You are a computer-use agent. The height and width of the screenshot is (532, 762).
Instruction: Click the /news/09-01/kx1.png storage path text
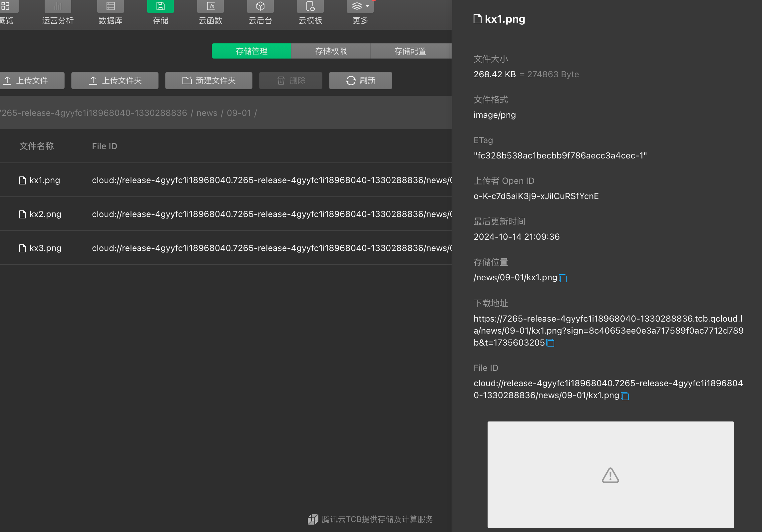(515, 277)
